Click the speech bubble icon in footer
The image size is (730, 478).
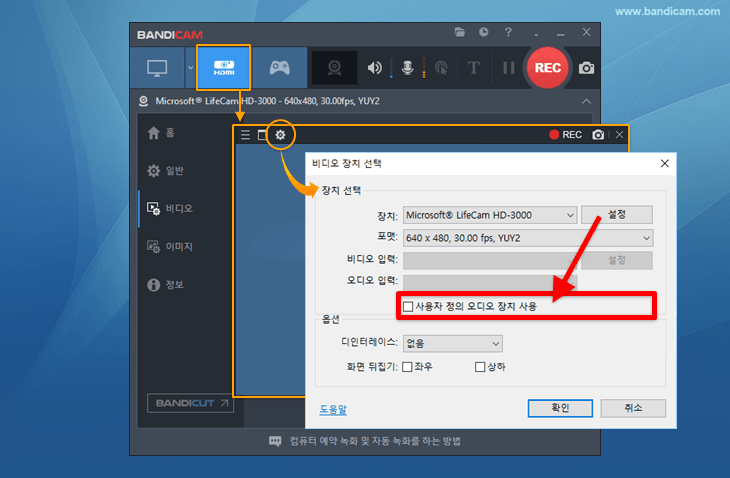click(275, 441)
